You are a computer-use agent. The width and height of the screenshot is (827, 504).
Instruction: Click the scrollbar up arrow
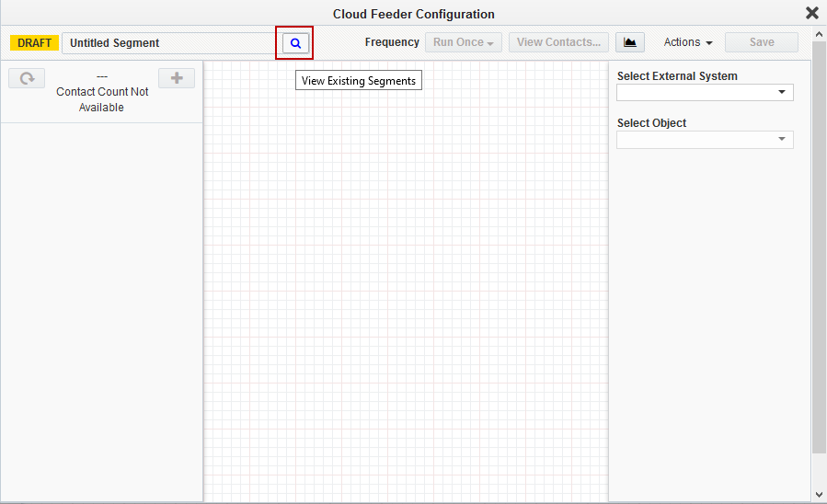(819, 34)
